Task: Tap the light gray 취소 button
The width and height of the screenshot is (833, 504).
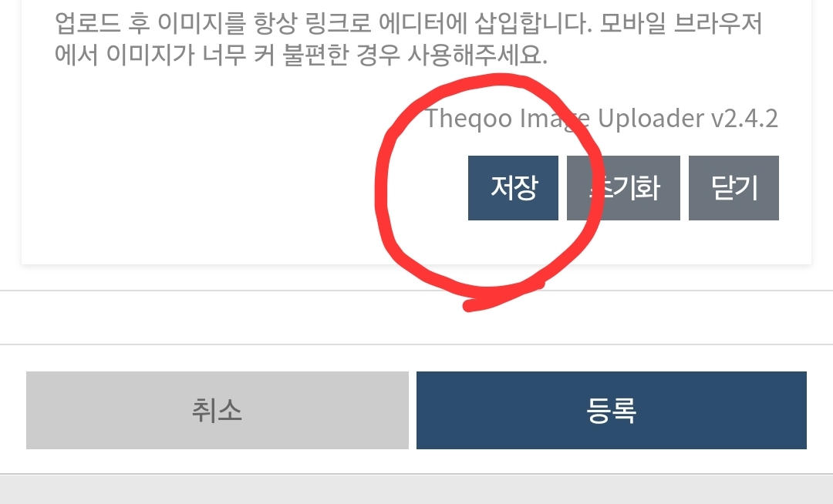Action: (218, 410)
